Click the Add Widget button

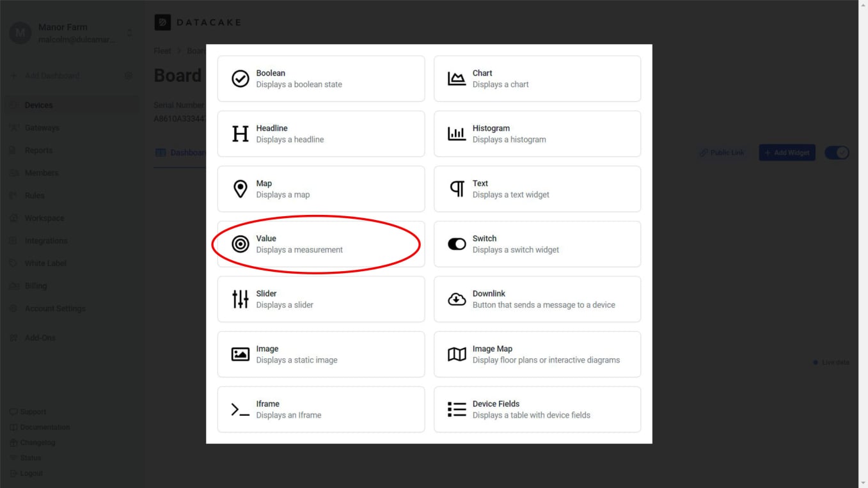tap(787, 152)
